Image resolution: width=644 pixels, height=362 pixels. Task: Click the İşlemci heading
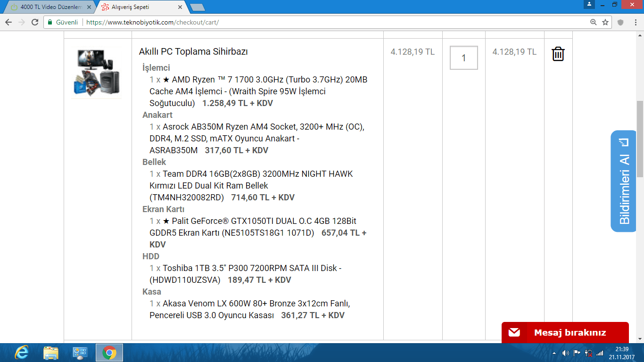(x=157, y=68)
